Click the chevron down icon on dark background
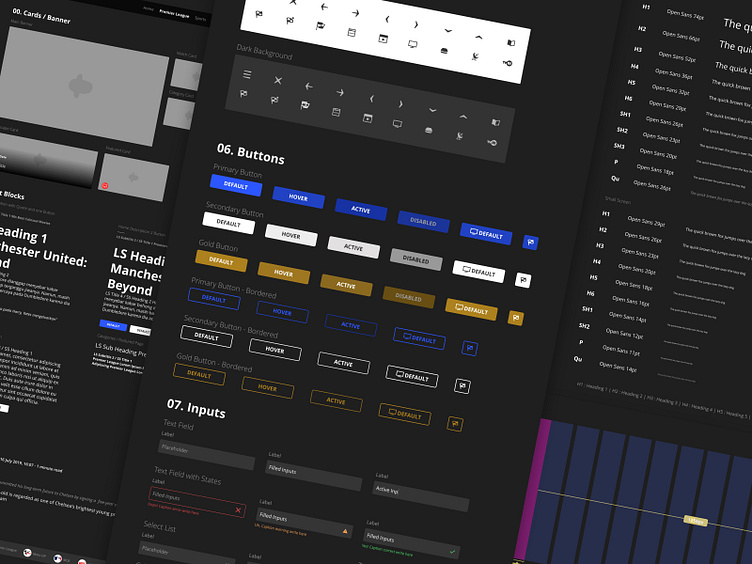752x564 pixels. pyautogui.click(x=433, y=110)
